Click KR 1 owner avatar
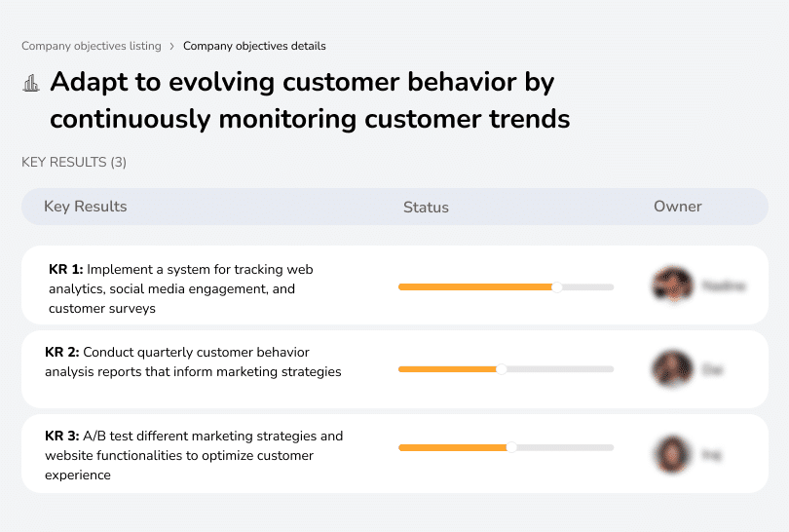Image resolution: width=789 pixels, height=532 pixels. tap(672, 286)
